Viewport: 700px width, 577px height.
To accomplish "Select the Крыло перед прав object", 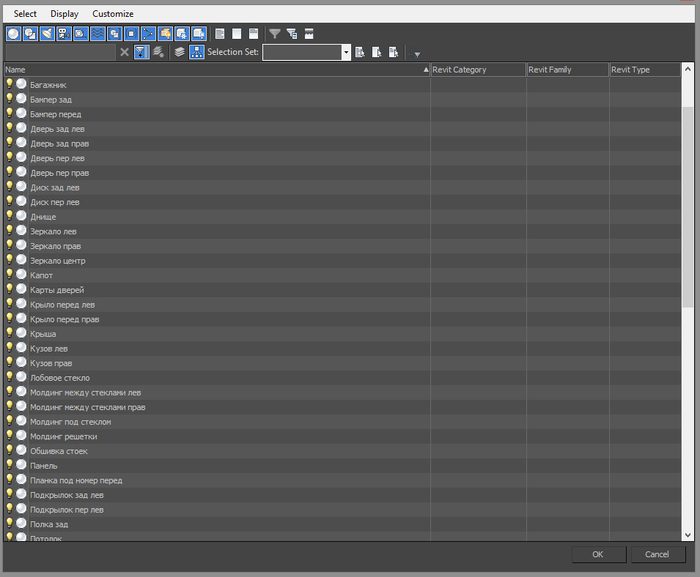I will click(x=64, y=319).
